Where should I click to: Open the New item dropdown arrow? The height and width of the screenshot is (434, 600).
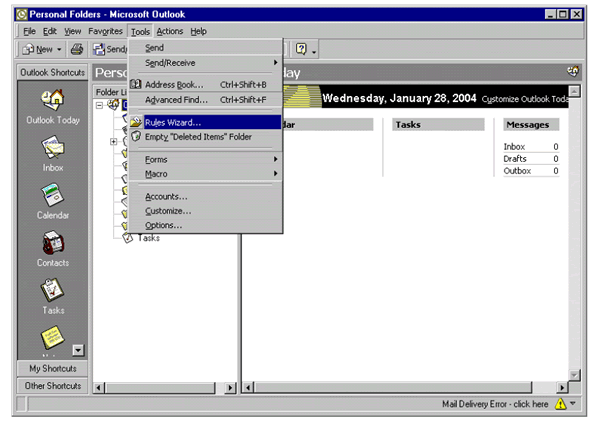[x=59, y=49]
